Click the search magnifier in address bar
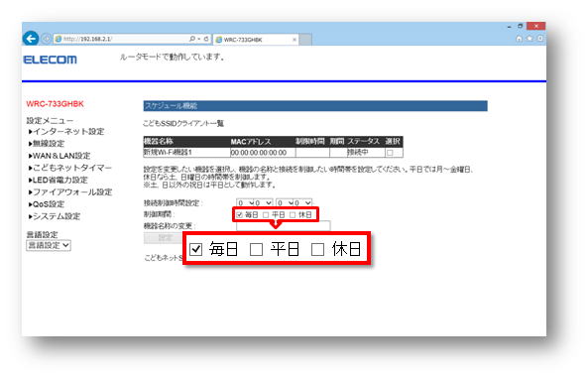588x378 pixels. [x=192, y=39]
